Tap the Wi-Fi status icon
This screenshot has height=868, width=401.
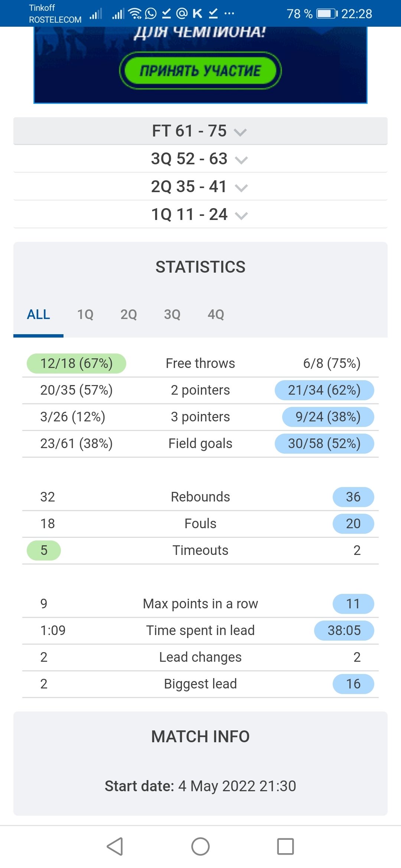click(x=135, y=14)
